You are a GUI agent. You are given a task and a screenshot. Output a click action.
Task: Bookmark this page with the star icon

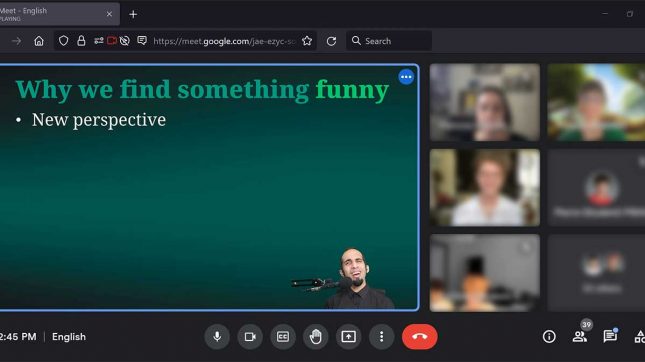pyautogui.click(x=307, y=41)
